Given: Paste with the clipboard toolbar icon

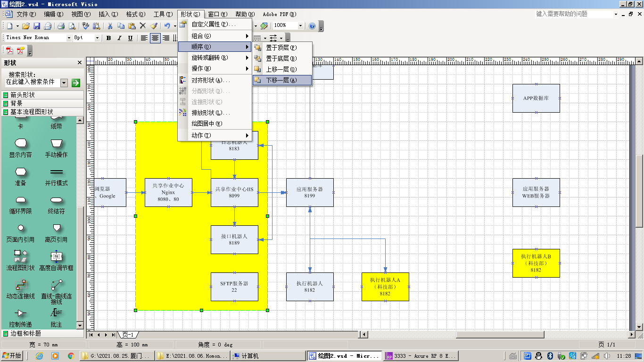Looking at the screenshot, I should coord(132,26).
